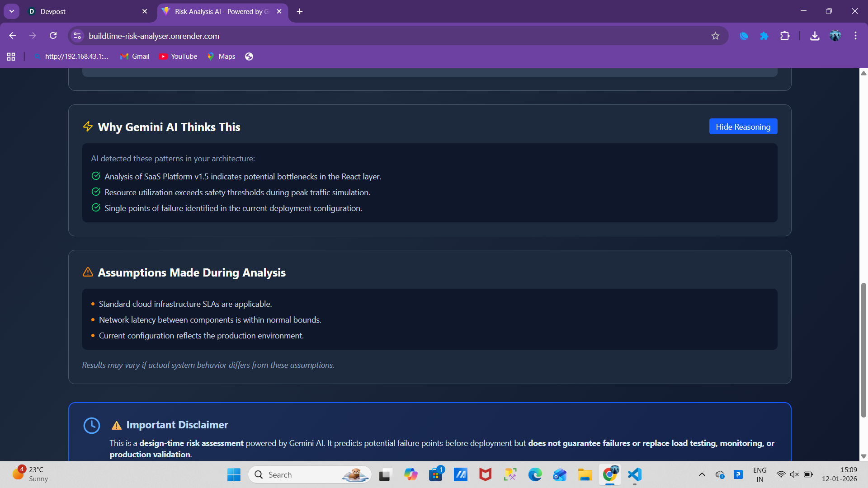The height and width of the screenshot is (488, 868).
Task: Click the page vertical scrollbar thumb
Action: (x=863, y=350)
